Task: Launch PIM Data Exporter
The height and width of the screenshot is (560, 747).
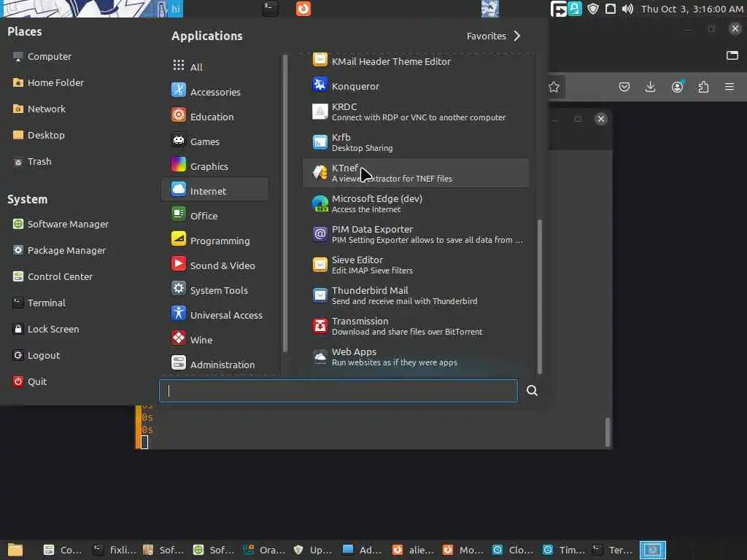Action: click(415, 234)
